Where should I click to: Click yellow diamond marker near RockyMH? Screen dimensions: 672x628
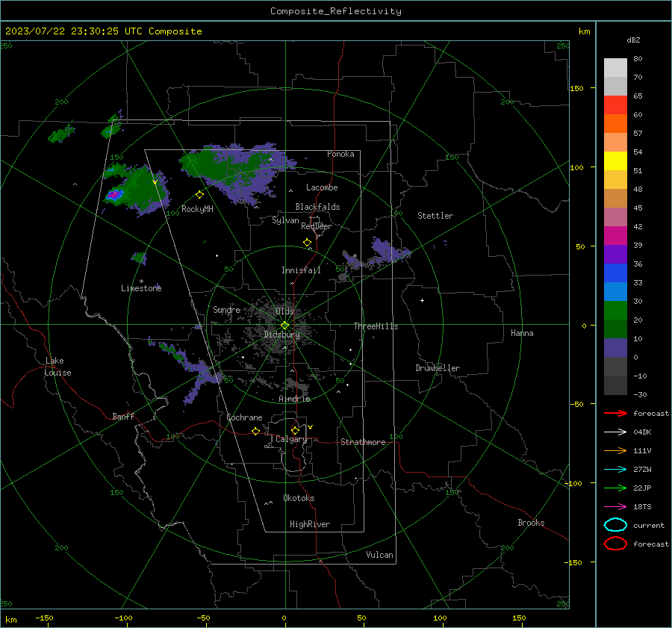click(x=199, y=195)
